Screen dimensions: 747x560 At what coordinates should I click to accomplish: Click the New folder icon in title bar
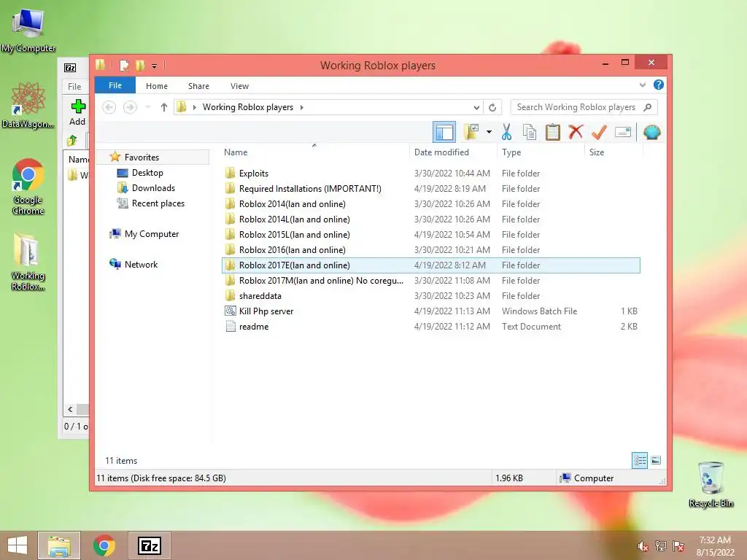[x=140, y=65]
